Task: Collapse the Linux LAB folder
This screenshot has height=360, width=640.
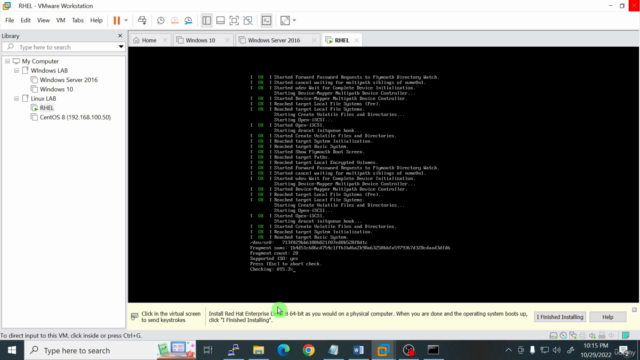Action: (x=16, y=99)
